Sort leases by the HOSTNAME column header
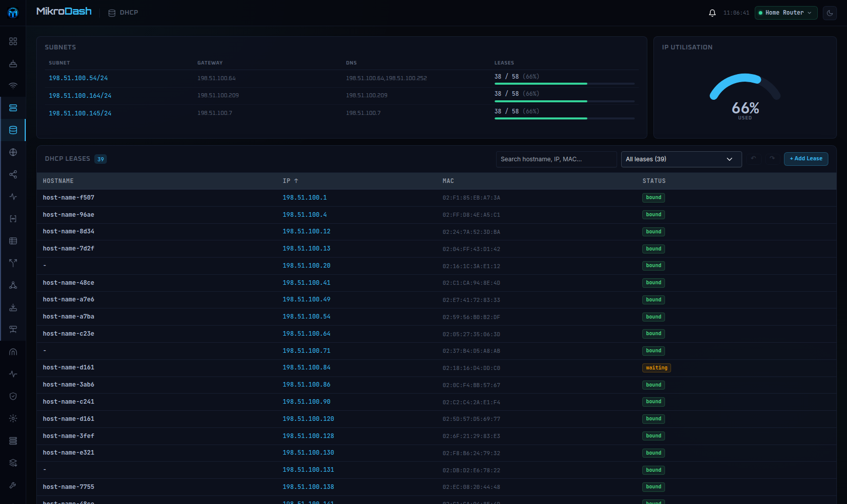847x504 pixels. point(58,181)
